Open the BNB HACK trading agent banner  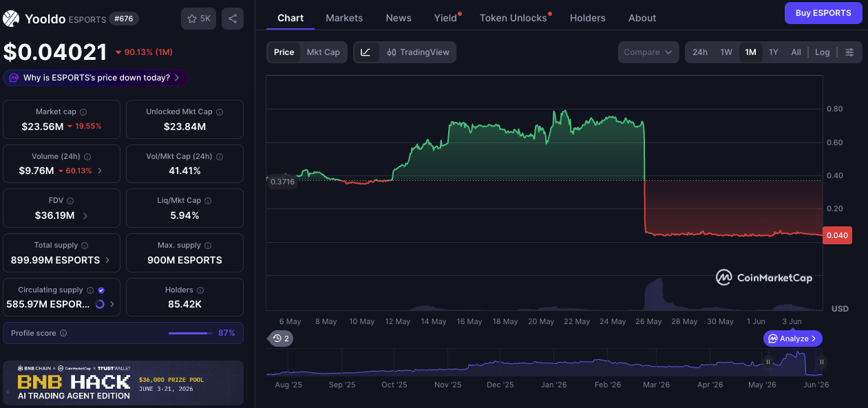point(123,383)
